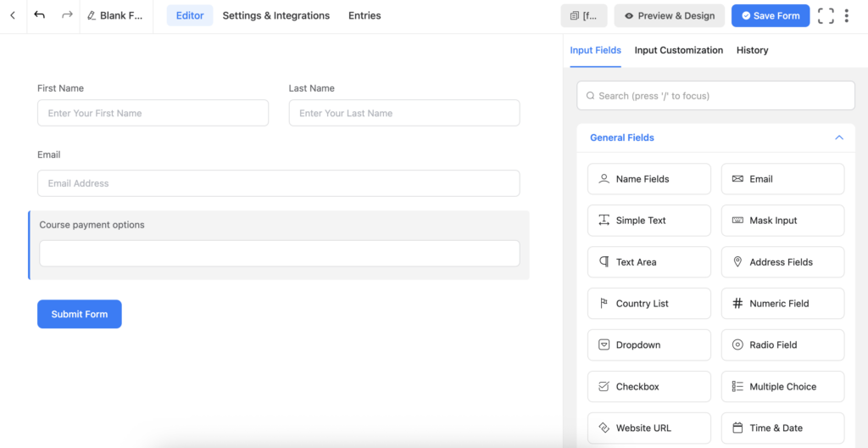Copy the form shortcode button
The width and height of the screenshot is (868, 448).
[x=583, y=16]
